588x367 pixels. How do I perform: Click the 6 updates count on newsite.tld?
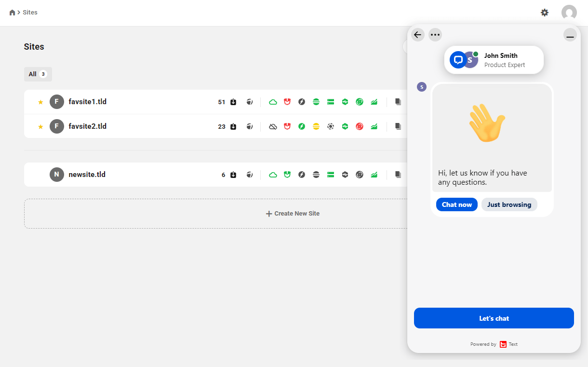click(224, 175)
